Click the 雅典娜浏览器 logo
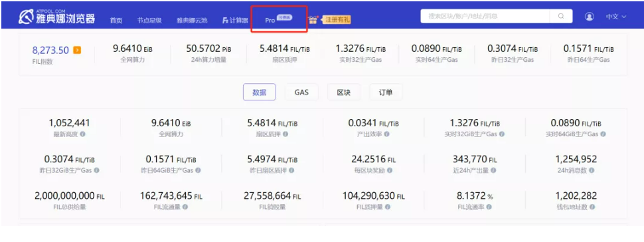The width and height of the screenshot is (644, 242). pos(56,17)
